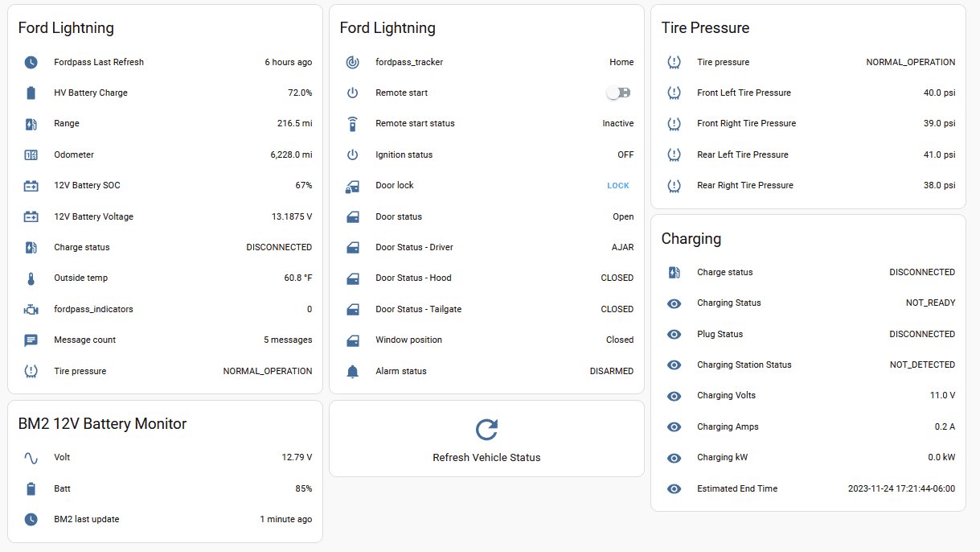Click the car battery icon for 12V Battery Voltage

[x=31, y=216]
